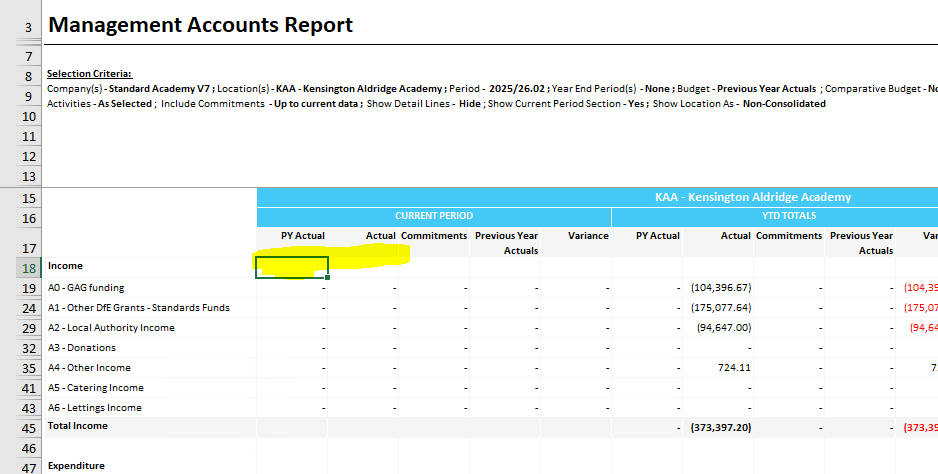This screenshot has height=474, width=938.
Task: Select the A0 - GAG funding row label
Action: (86, 288)
